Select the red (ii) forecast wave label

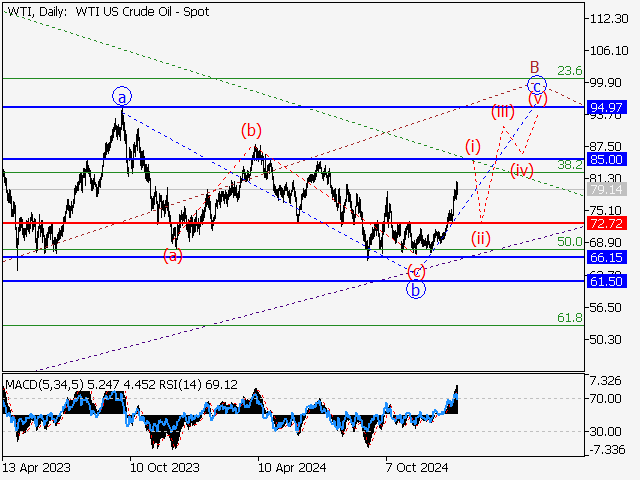click(481, 238)
